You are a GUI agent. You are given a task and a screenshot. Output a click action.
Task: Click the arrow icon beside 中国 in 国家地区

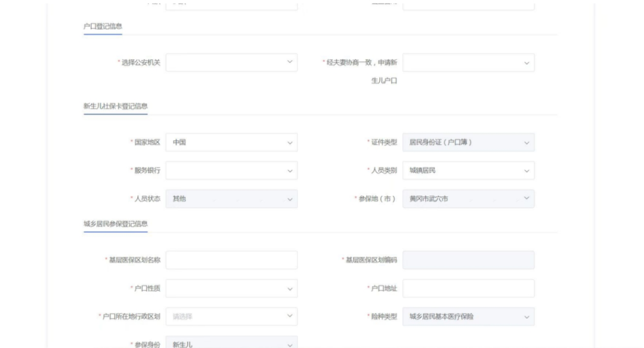coord(289,143)
